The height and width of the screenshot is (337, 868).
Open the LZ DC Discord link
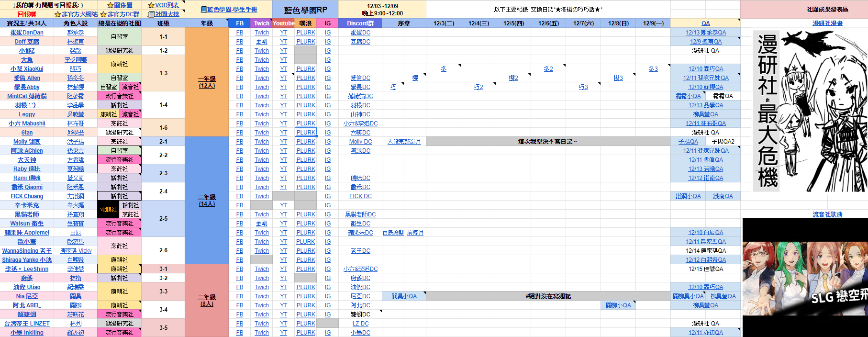pos(360,324)
